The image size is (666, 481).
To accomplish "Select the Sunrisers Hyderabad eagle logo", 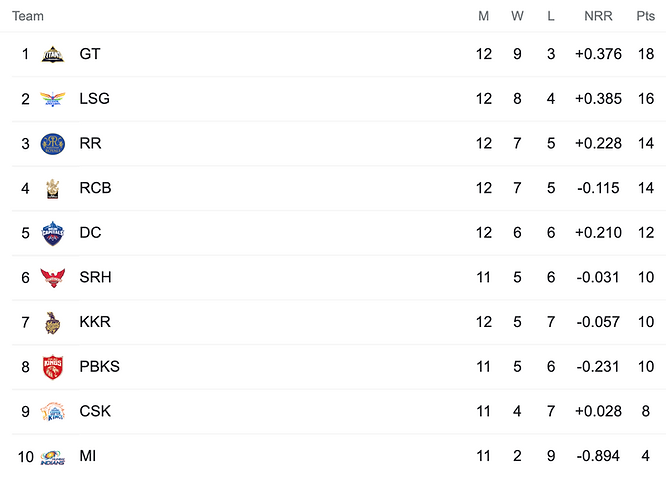I will 53,278.
